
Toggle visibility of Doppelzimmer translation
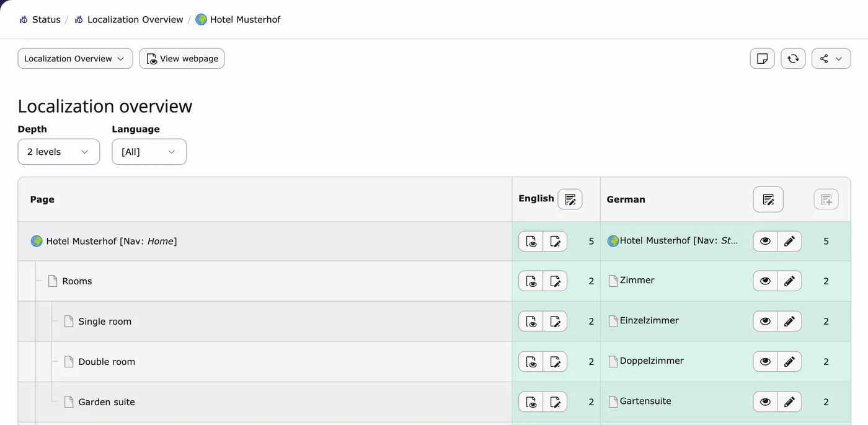point(765,362)
